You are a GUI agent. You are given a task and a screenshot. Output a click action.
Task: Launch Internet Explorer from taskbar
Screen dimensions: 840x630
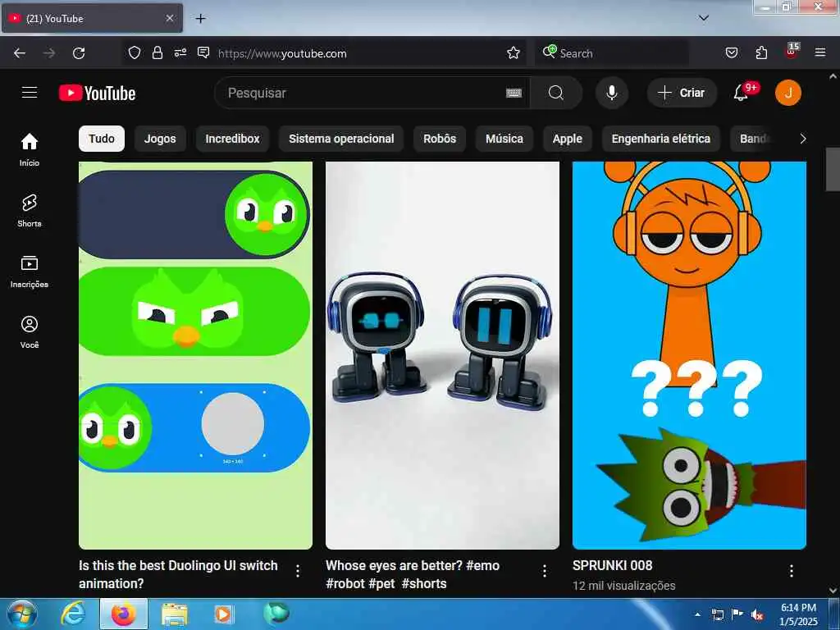point(73,614)
